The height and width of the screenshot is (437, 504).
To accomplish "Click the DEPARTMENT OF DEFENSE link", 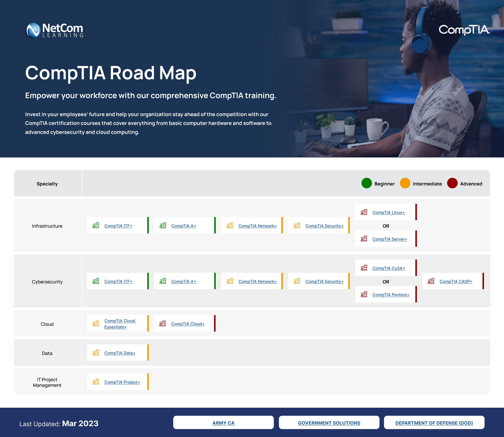I will tap(434, 422).
